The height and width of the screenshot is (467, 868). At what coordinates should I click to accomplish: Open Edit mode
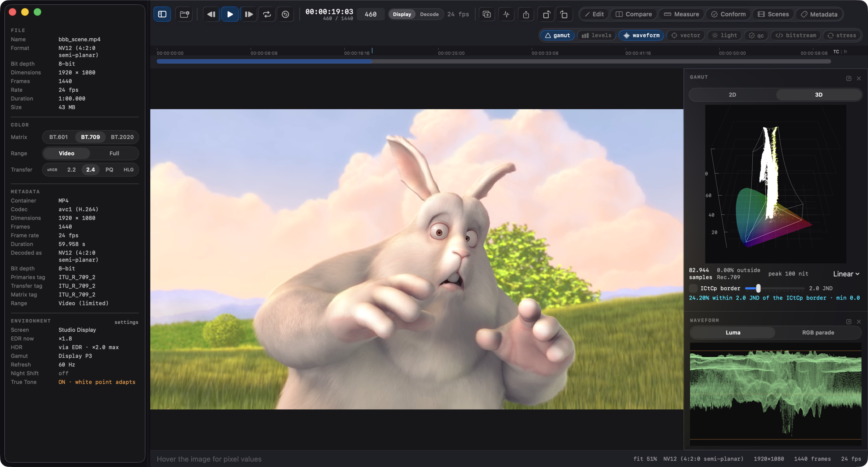tap(594, 14)
